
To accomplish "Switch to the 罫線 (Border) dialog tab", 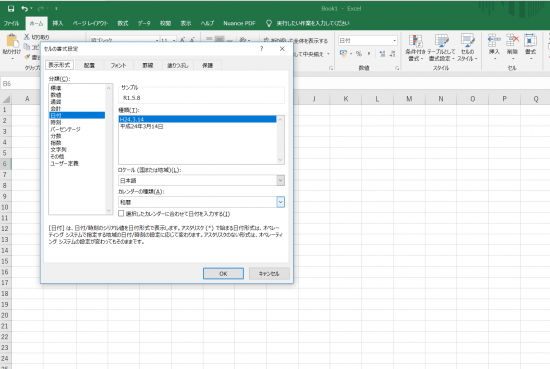I will [148, 65].
